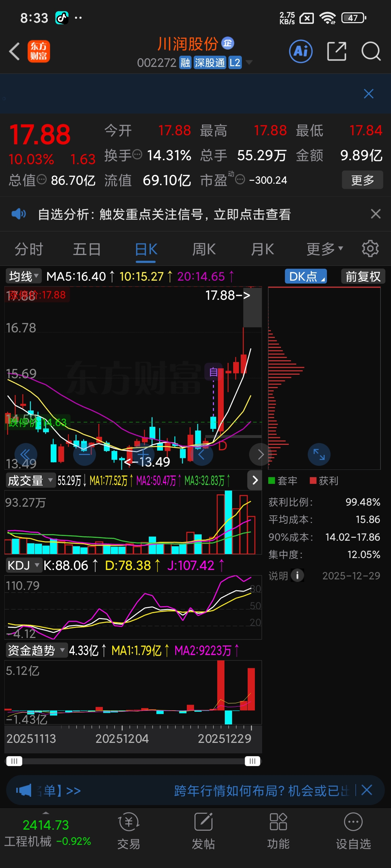Tap the 深股通 tag
This screenshot has width=391, height=868.
210,63
